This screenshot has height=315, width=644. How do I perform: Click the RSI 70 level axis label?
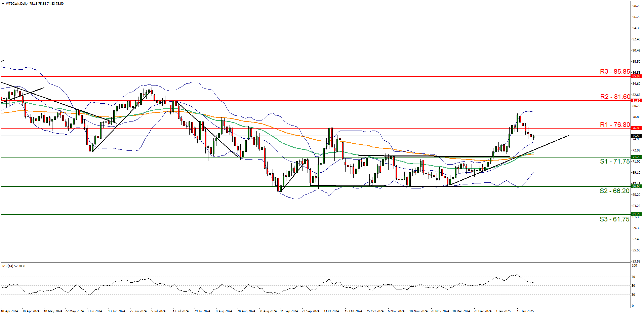click(633, 277)
